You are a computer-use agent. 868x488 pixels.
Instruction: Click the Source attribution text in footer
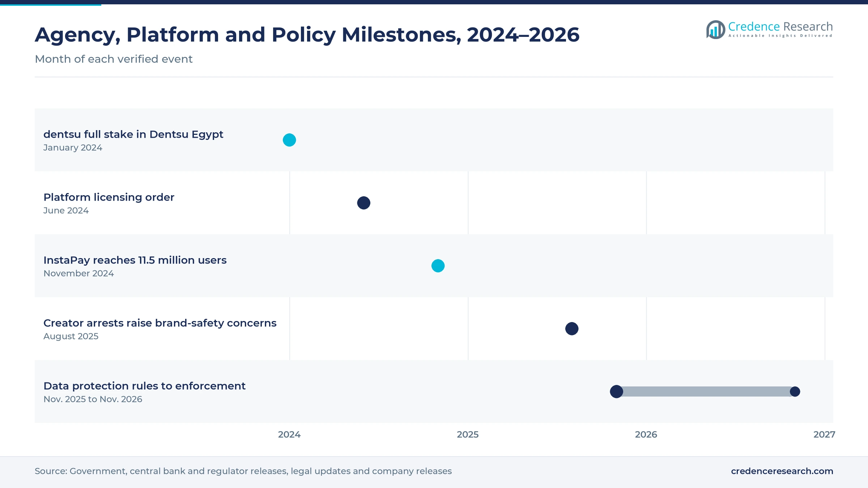[243, 471]
